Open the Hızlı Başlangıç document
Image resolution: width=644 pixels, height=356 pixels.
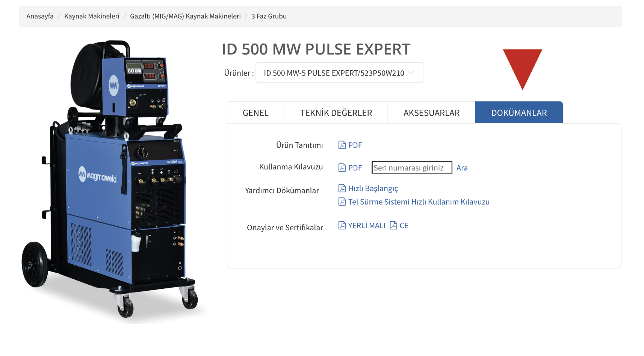point(373,189)
